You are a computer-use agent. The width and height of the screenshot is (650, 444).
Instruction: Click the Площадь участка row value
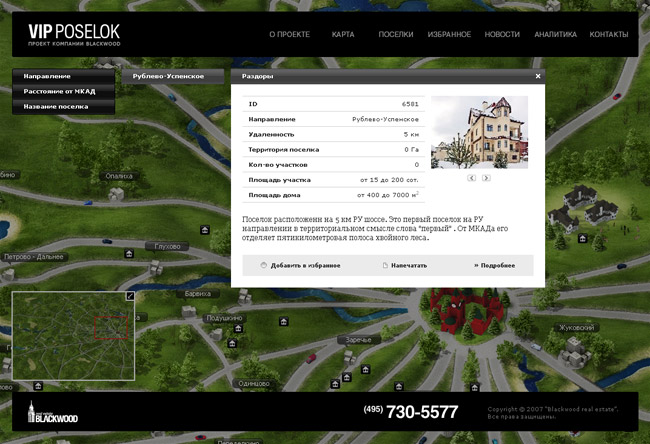click(389, 180)
